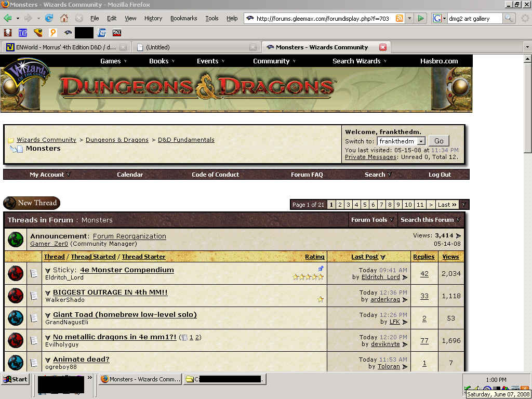Click the search box containing dmg2 art gallery
The width and height of the screenshot is (532, 399).
coord(474,19)
